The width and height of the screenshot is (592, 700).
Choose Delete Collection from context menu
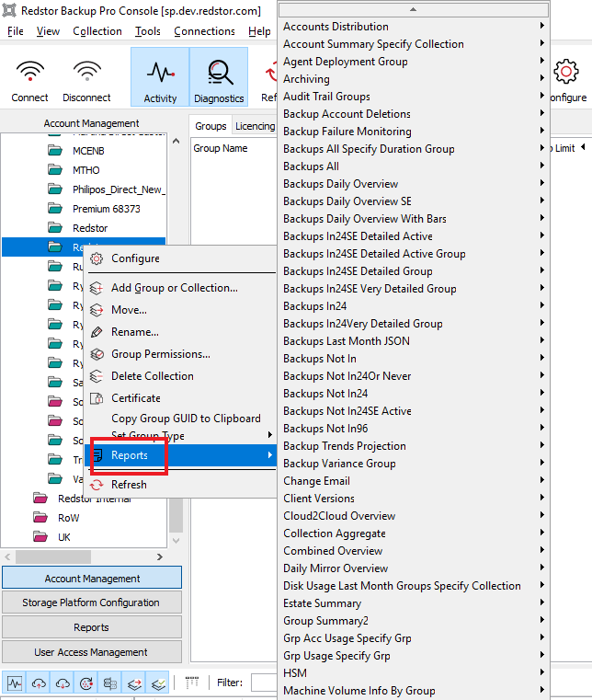[180, 376]
